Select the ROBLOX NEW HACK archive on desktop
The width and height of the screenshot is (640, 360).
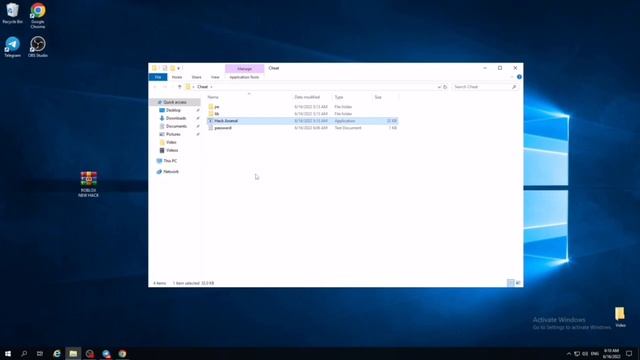[88, 184]
